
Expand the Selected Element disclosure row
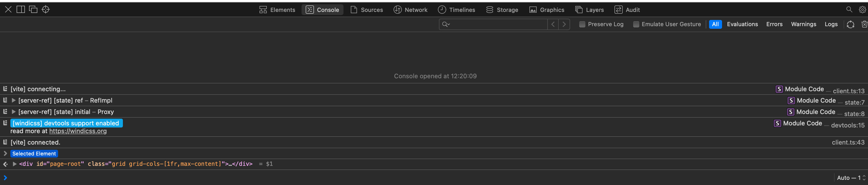coord(5,153)
